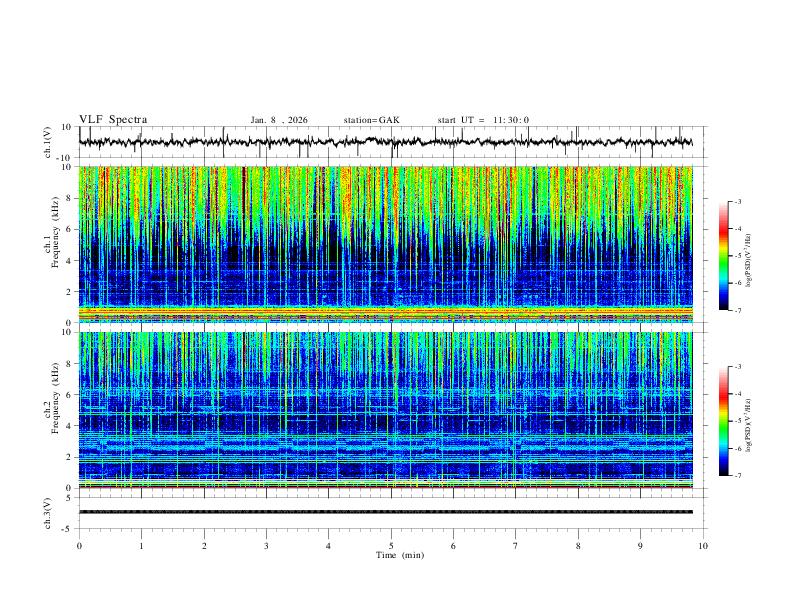Click the ch.2 spectrogram "0" kHz tick

[x=69, y=488]
